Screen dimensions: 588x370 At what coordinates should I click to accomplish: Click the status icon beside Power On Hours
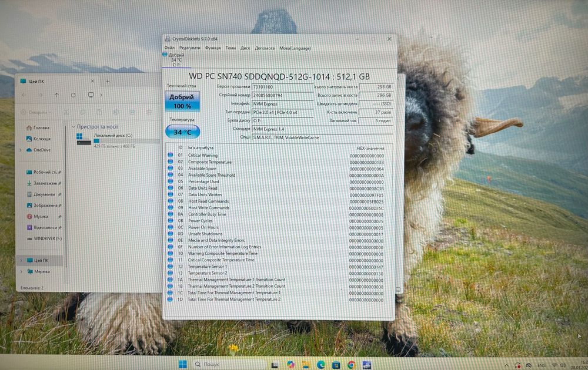coord(171,227)
